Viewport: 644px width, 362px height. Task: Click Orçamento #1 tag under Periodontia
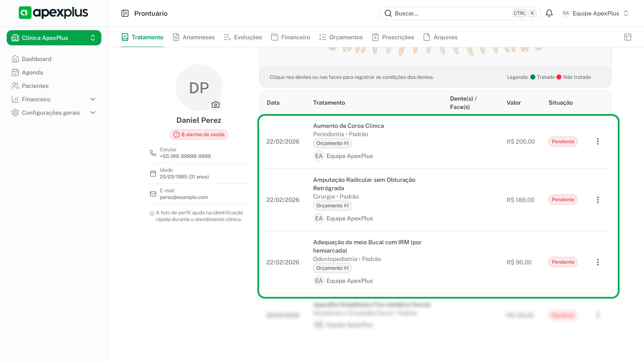point(332,143)
